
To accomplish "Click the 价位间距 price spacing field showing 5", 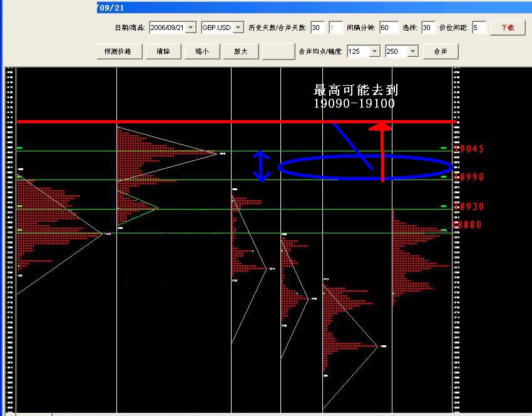I will click(479, 28).
